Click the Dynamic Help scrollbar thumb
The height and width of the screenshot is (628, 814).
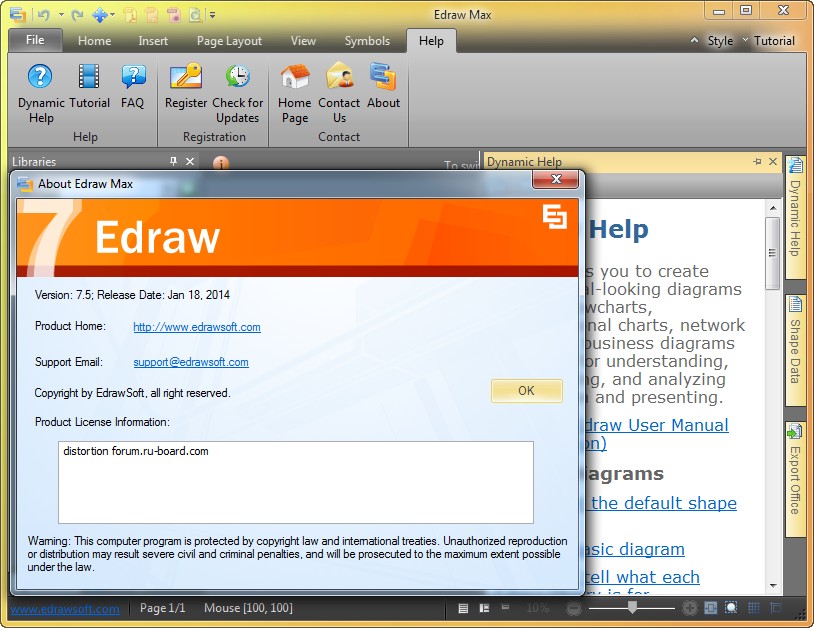772,253
